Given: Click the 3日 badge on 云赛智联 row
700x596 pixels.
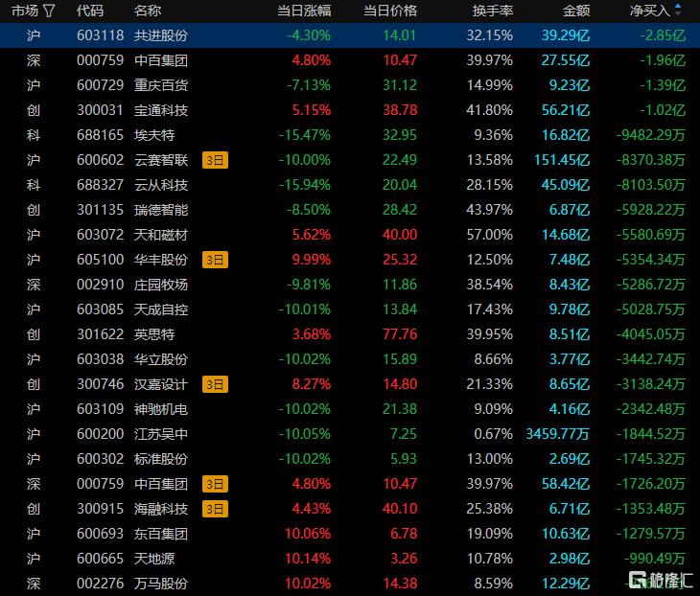Looking at the screenshot, I should pos(215,160).
